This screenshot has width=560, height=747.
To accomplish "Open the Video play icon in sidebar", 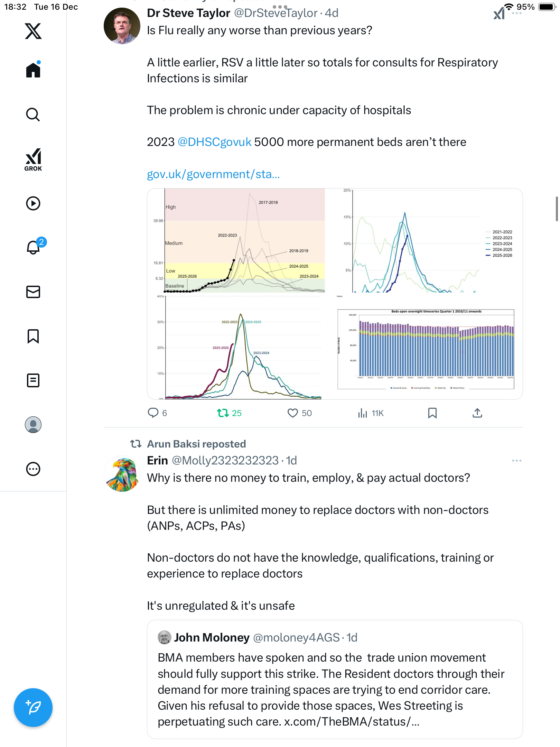I will tap(33, 203).
